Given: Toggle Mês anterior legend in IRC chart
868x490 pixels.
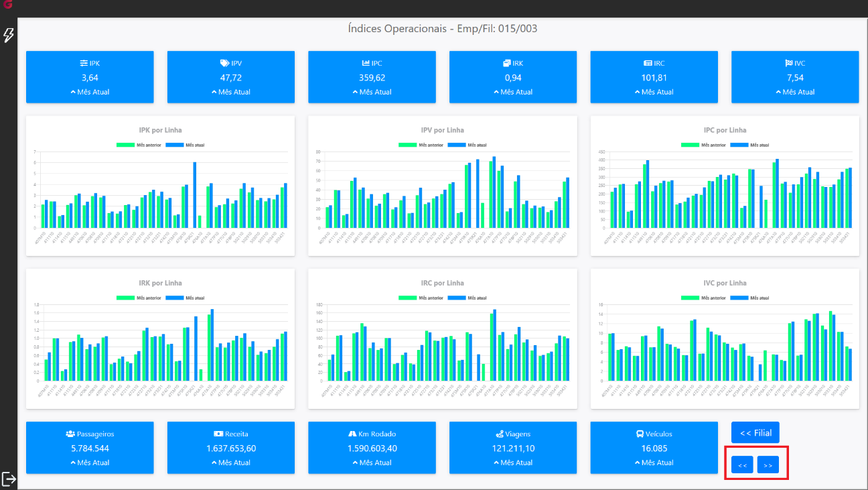Looking at the screenshot, I should (x=421, y=298).
